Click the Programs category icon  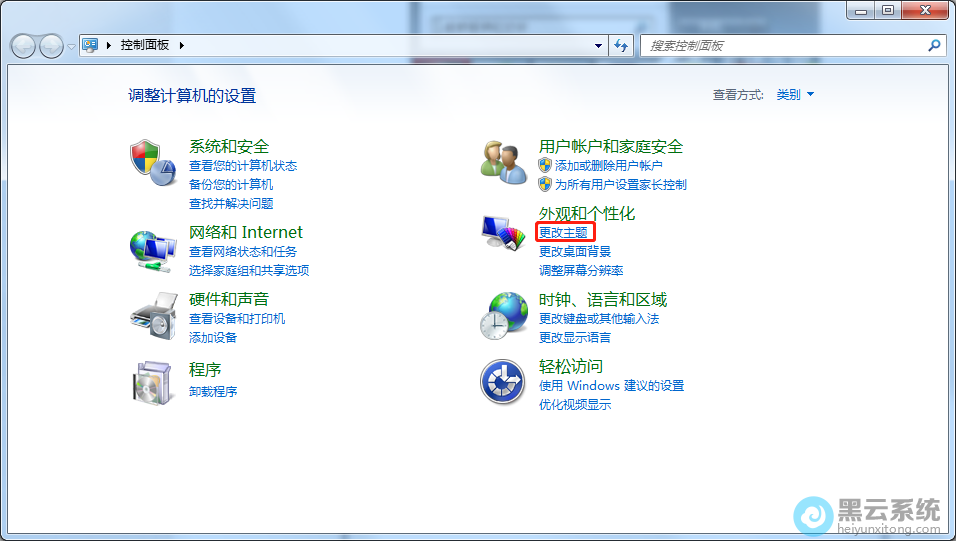pyautogui.click(x=153, y=382)
